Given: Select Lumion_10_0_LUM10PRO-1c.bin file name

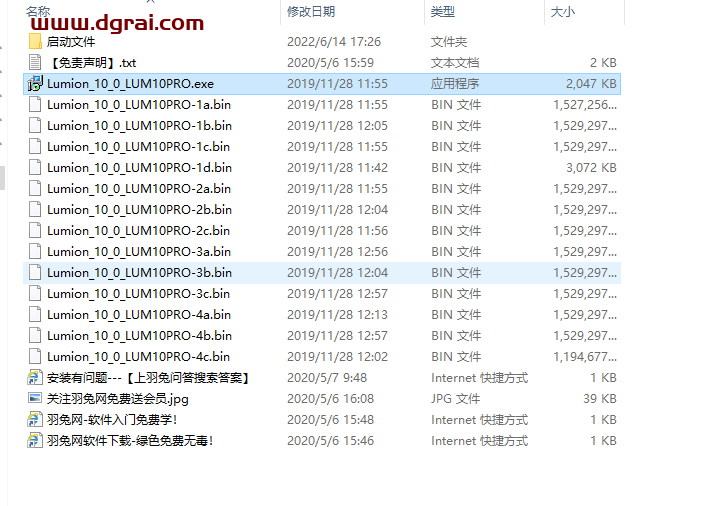Looking at the screenshot, I should 138,147.
